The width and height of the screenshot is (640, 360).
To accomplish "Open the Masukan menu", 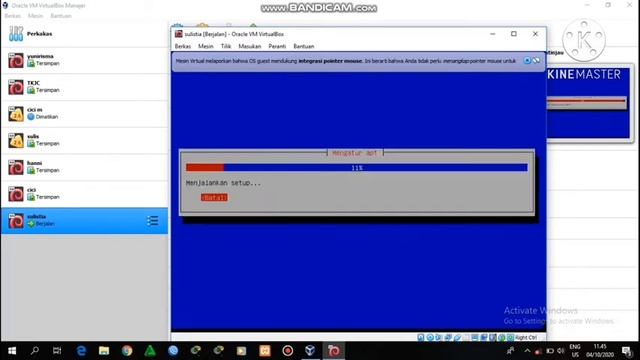I will [250, 46].
